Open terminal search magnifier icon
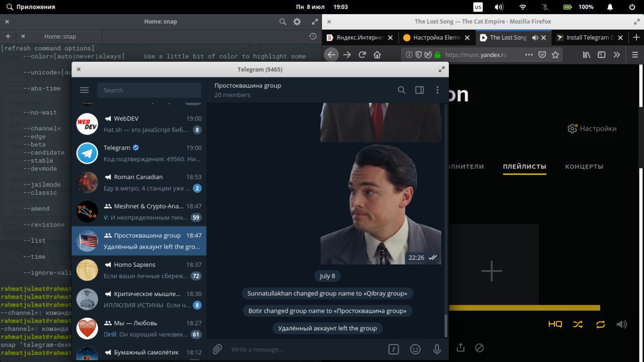644x362 pixels. (283, 22)
